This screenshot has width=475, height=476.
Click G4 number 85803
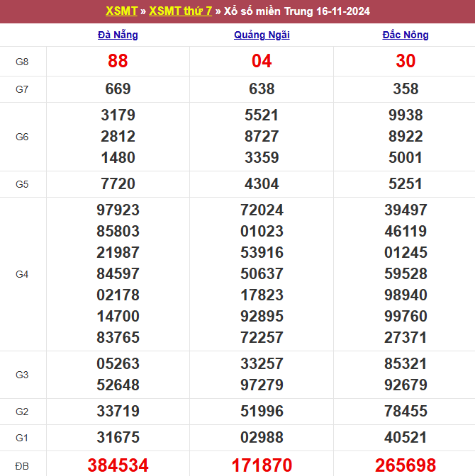pyautogui.click(x=118, y=231)
